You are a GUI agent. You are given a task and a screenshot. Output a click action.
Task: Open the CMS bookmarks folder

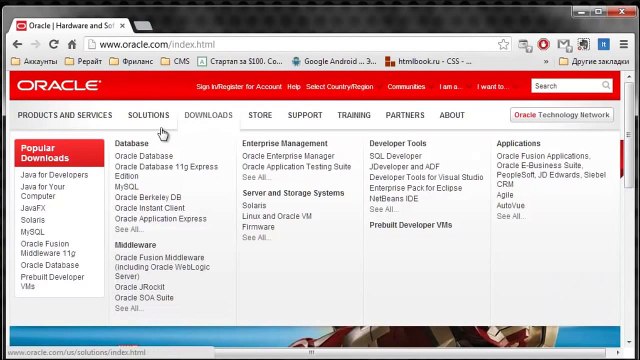pos(175,61)
